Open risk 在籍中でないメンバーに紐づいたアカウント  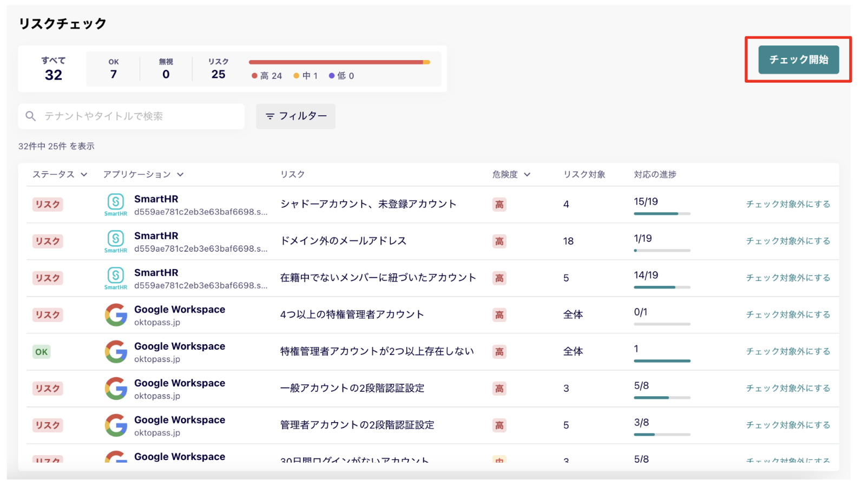[378, 278]
